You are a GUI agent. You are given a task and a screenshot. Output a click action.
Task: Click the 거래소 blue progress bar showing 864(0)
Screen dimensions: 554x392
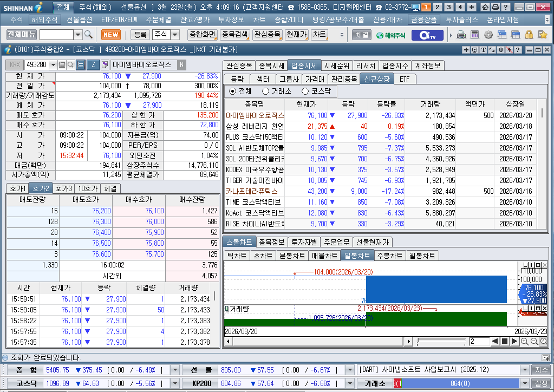460,383
